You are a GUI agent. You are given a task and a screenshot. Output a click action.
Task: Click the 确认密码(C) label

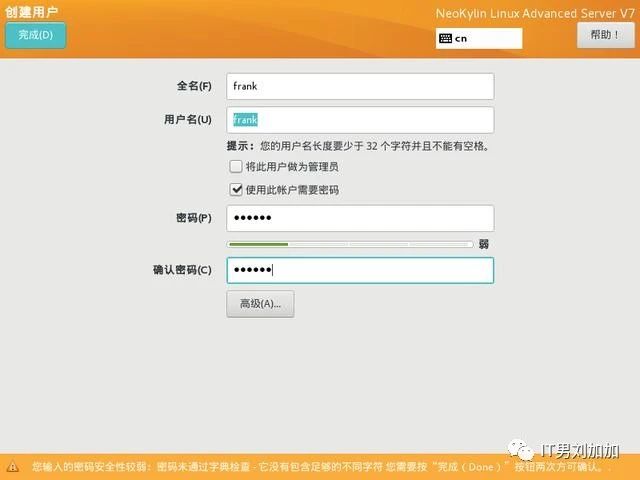(x=182, y=270)
